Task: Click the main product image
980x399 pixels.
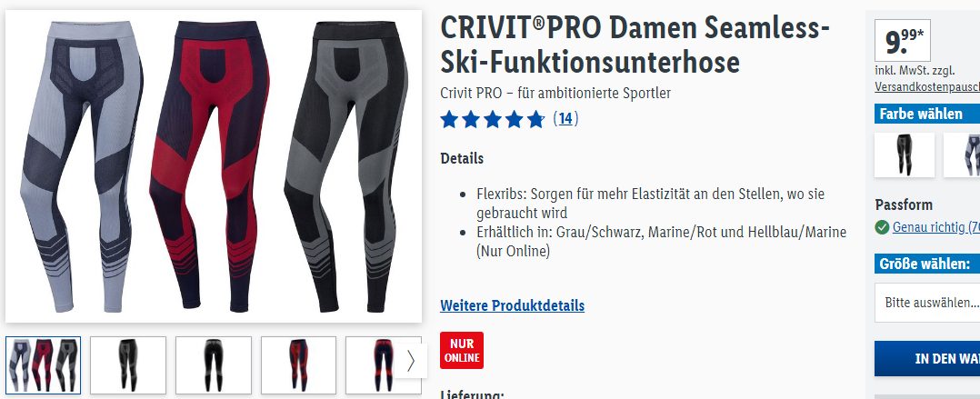Action: (x=214, y=166)
